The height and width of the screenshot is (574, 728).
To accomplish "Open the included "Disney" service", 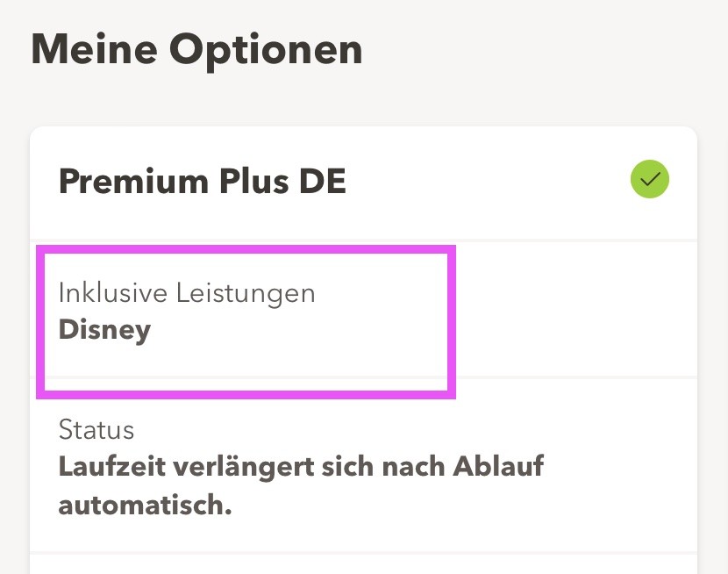I will [104, 329].
